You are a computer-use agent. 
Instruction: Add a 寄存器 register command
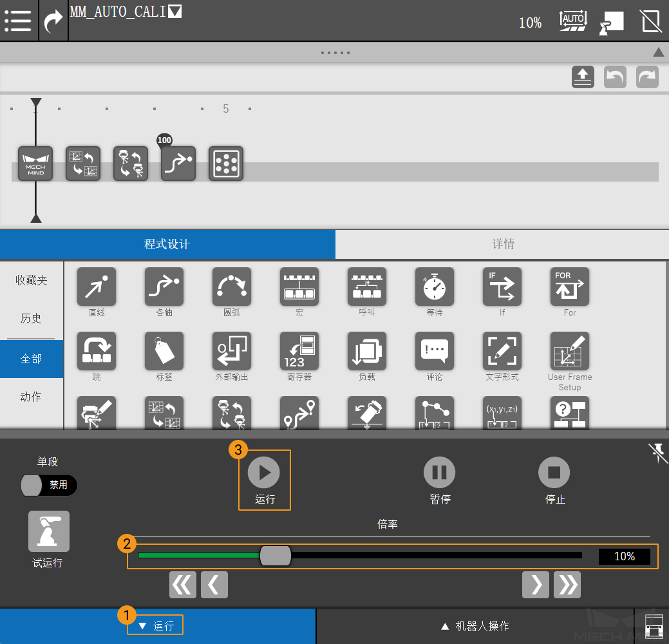[299, 351]
